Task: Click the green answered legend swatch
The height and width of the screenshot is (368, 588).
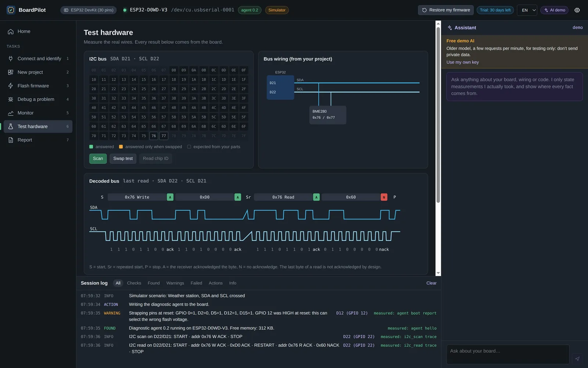Action: [91, 147]
